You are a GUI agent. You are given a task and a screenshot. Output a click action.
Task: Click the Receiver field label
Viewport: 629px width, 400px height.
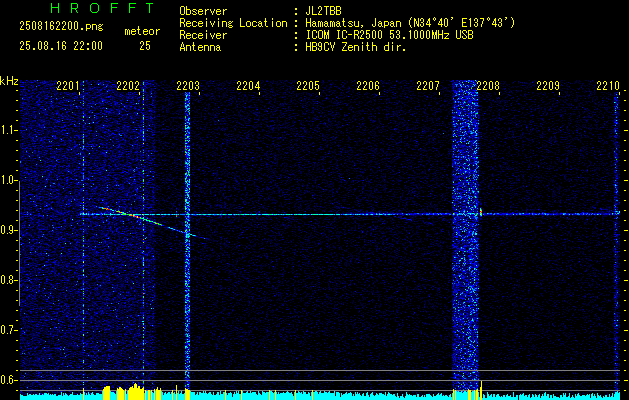203,35
